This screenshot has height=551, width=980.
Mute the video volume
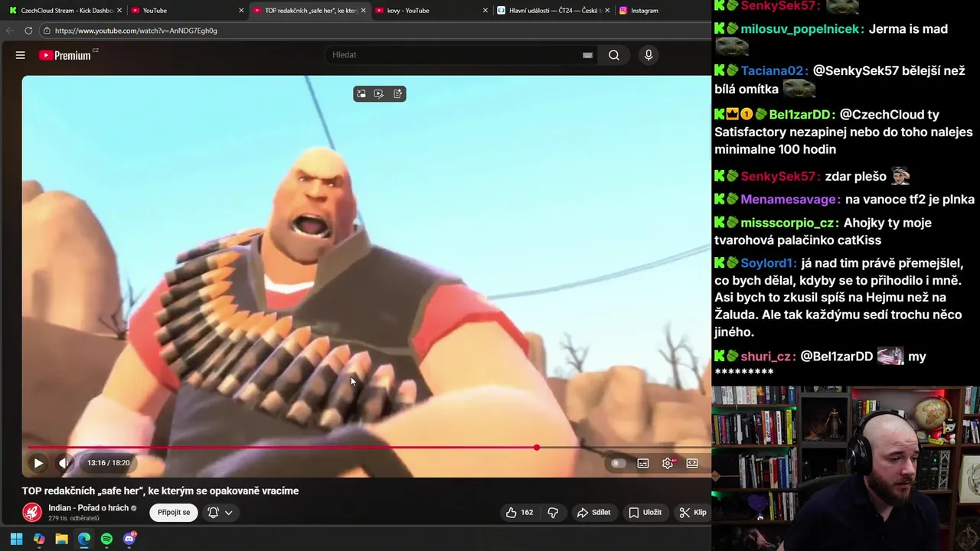coord(64,463)
